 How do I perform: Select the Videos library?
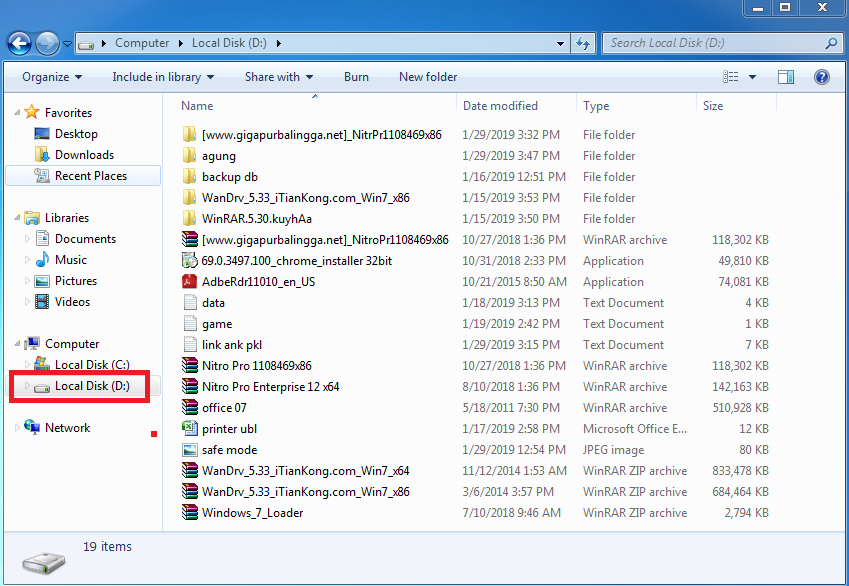[x=72, y=302]
